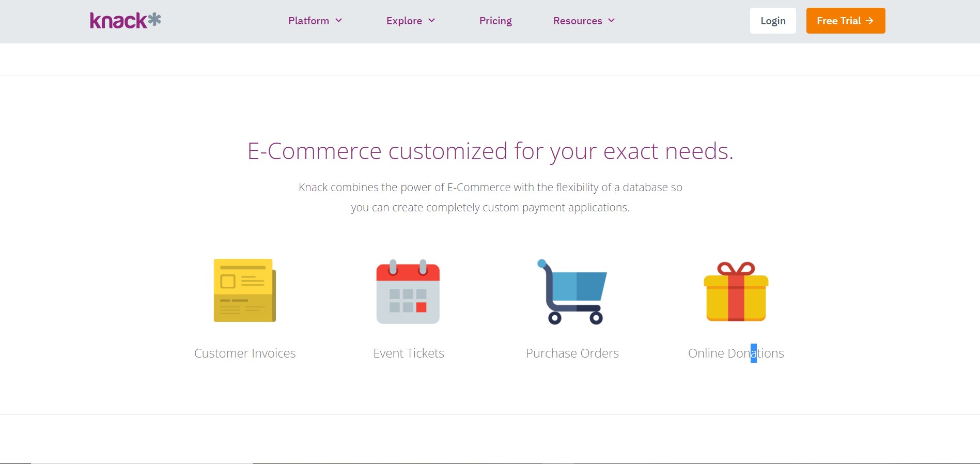Viewport: 980px width, 464px height.
Task: Click the Purchase Orders label
Action: pos(572,353)
